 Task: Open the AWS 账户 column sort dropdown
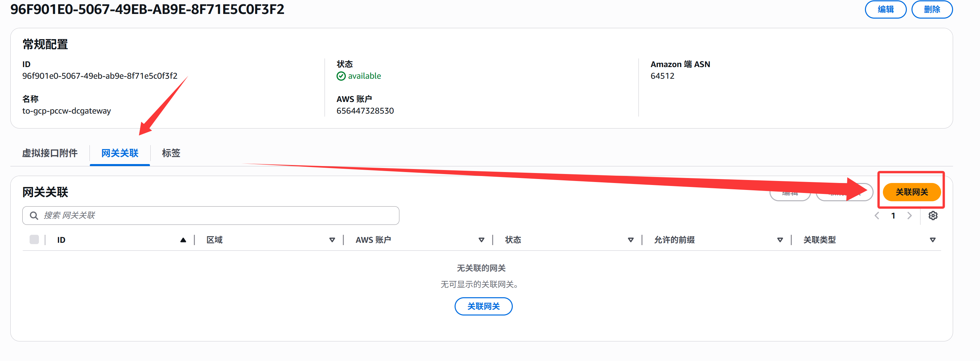481,240
